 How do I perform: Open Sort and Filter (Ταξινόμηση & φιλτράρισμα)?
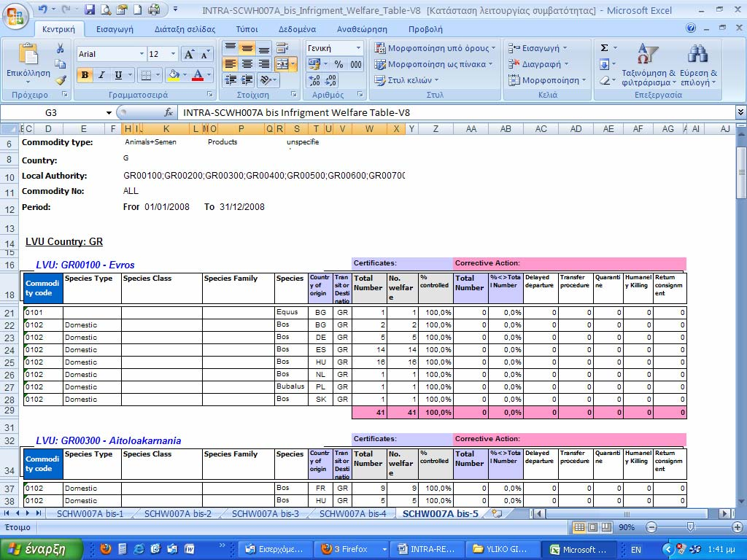pos(649,64)
